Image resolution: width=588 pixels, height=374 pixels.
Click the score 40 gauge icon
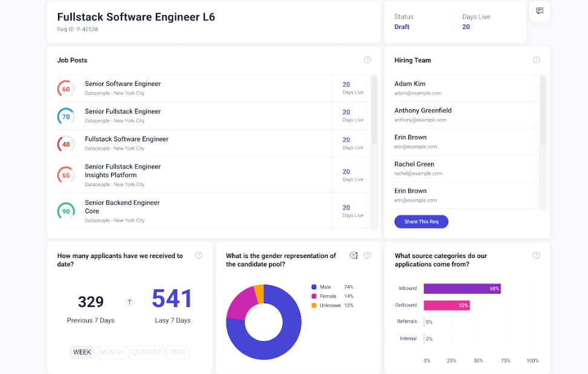pyautogui.click(x=66, y=144)
